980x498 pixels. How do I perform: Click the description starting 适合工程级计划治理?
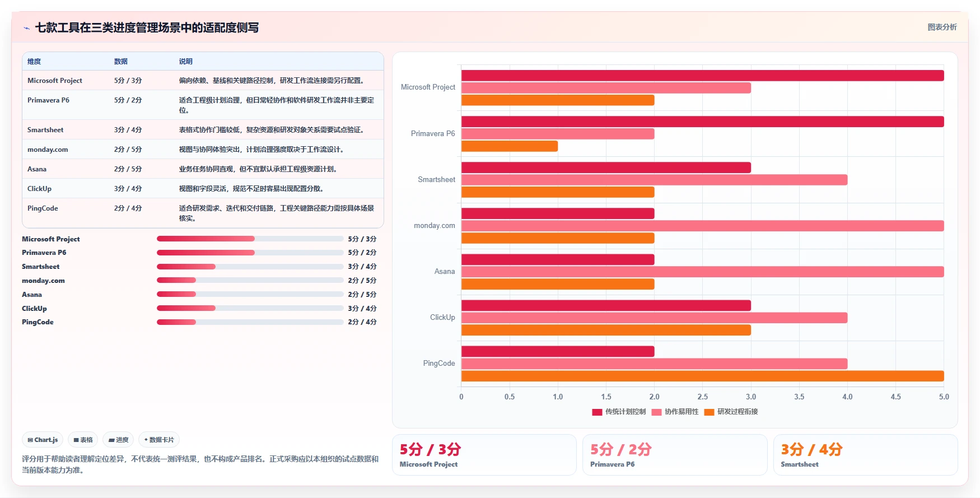click(277, 105)
